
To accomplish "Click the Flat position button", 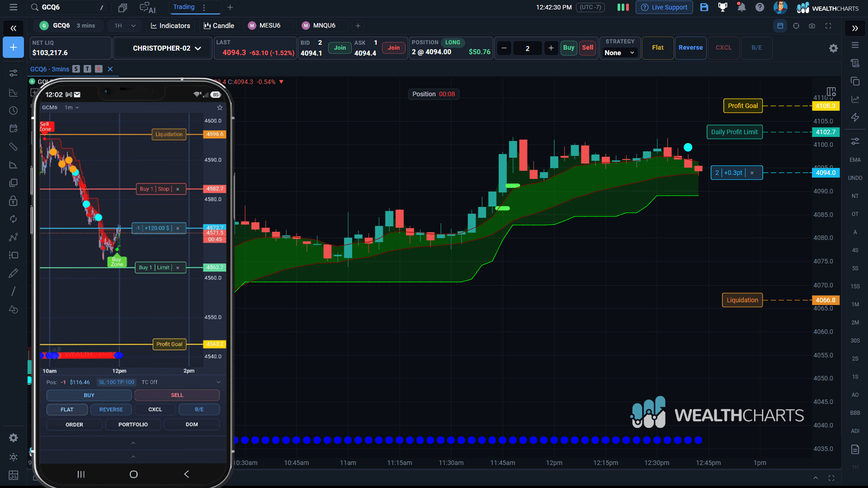I will click(658, 48).
